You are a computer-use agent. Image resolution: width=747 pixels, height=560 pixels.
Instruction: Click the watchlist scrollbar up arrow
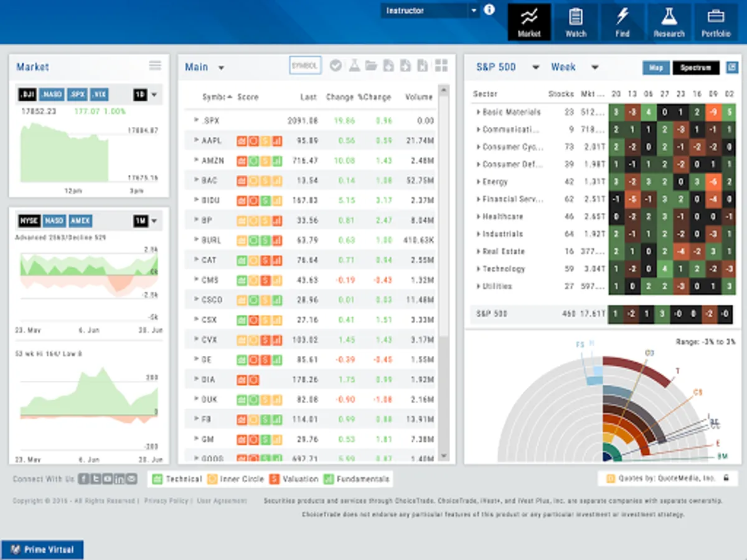[443, 90]
